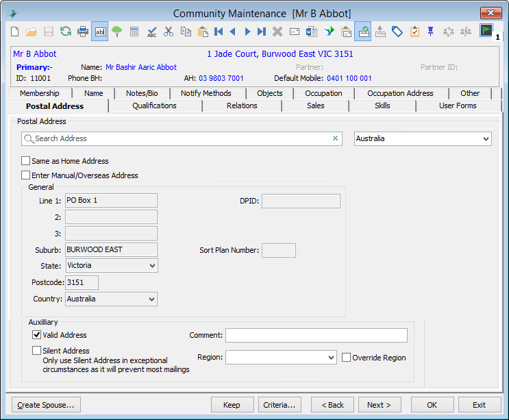The width and height of the screenshot is (509, 420).
Task: Click the OK button
Action: [x=432, y=405]
